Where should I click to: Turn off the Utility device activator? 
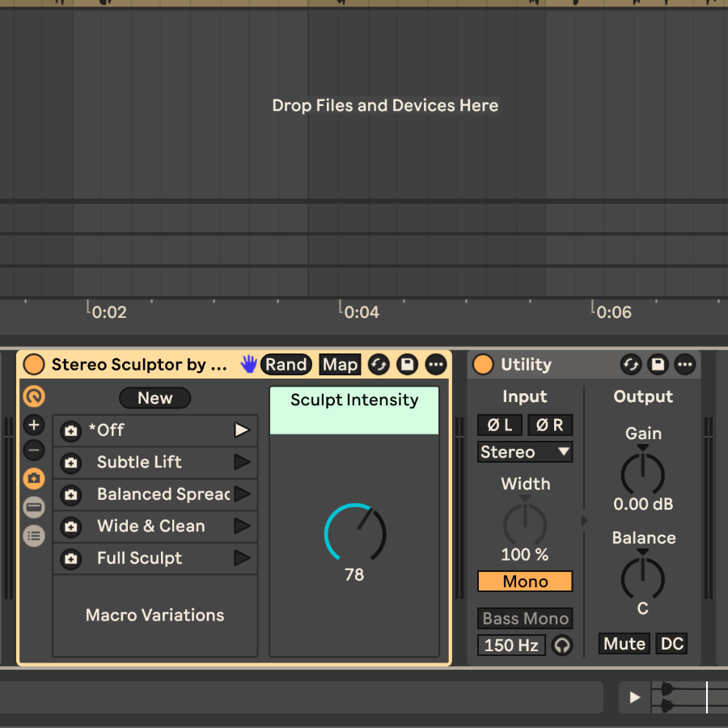(482, 365)
